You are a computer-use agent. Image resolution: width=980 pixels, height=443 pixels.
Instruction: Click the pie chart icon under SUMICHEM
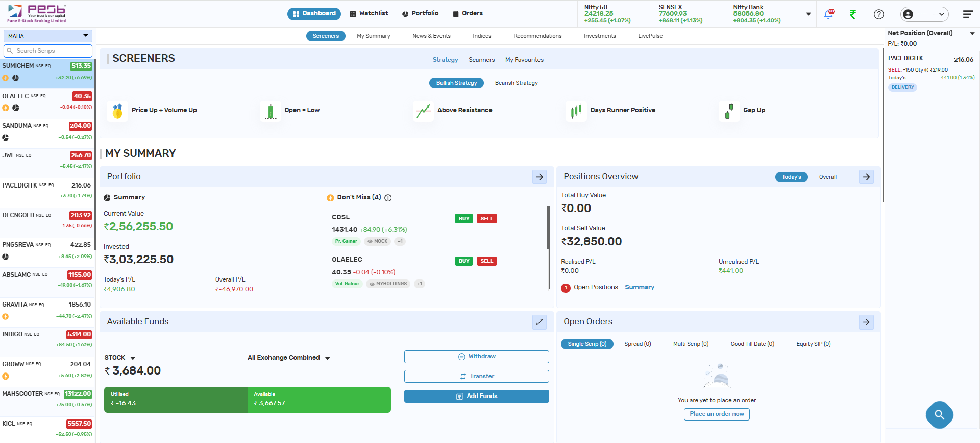(16, 78)
